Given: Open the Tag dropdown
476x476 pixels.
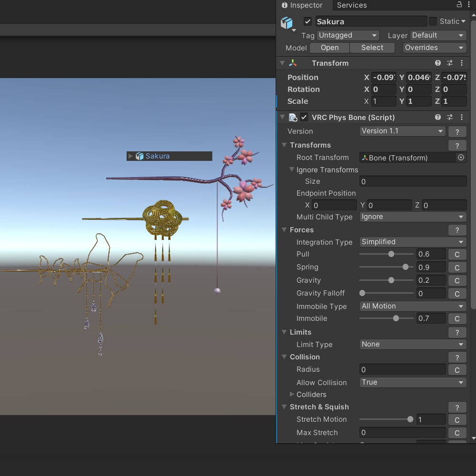Looking at the screenshot, I should (348, 35).
